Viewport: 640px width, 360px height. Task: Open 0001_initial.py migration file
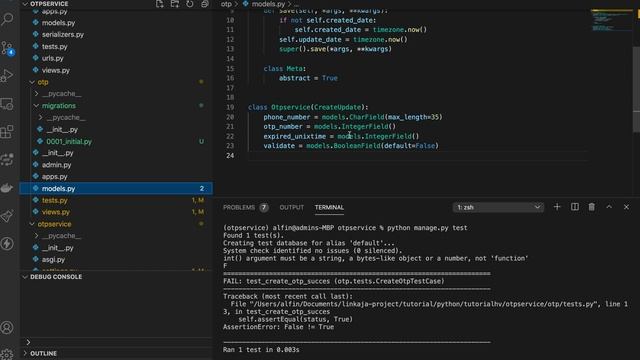click(69, 142)
